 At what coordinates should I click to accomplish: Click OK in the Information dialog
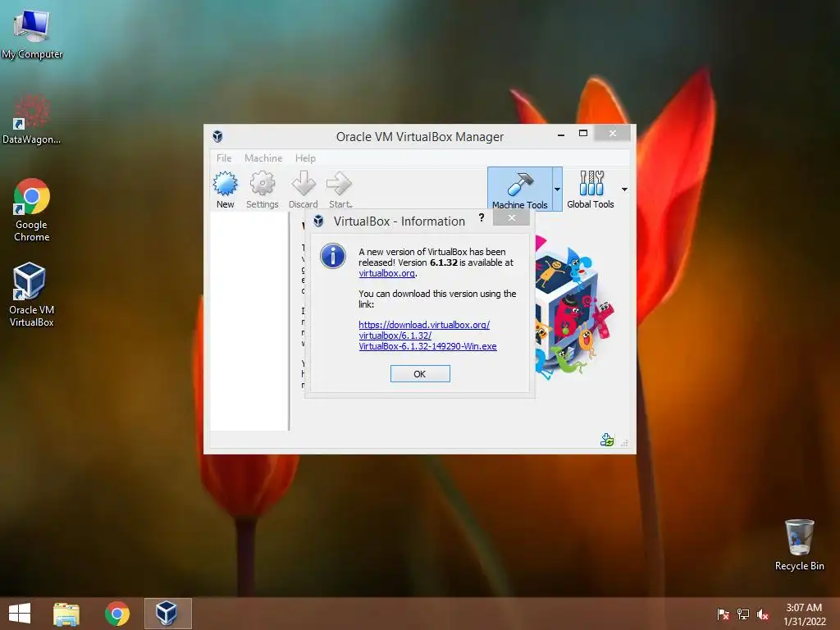(x=420, y=374)
